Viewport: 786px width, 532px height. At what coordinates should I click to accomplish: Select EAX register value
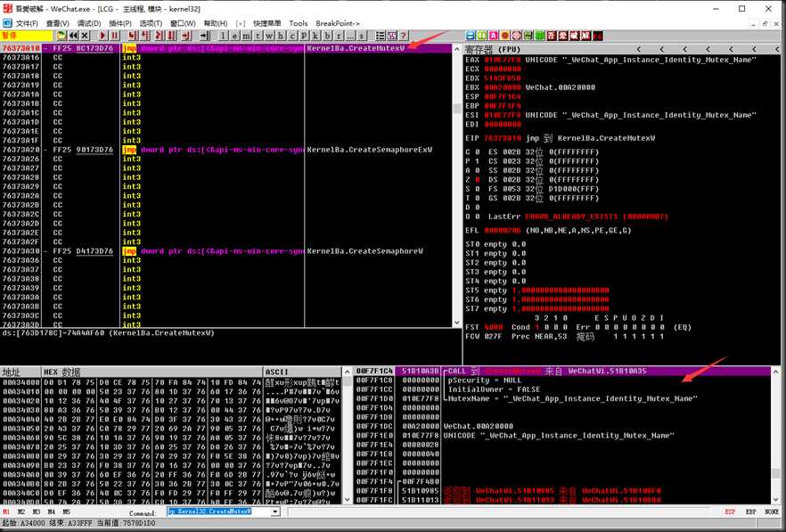click(x=503, y=60)
